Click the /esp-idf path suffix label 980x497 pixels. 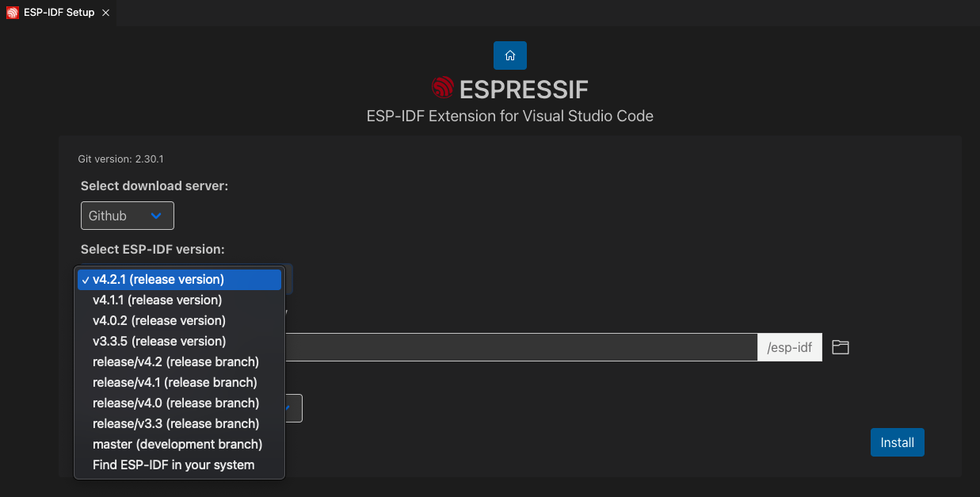790,347
